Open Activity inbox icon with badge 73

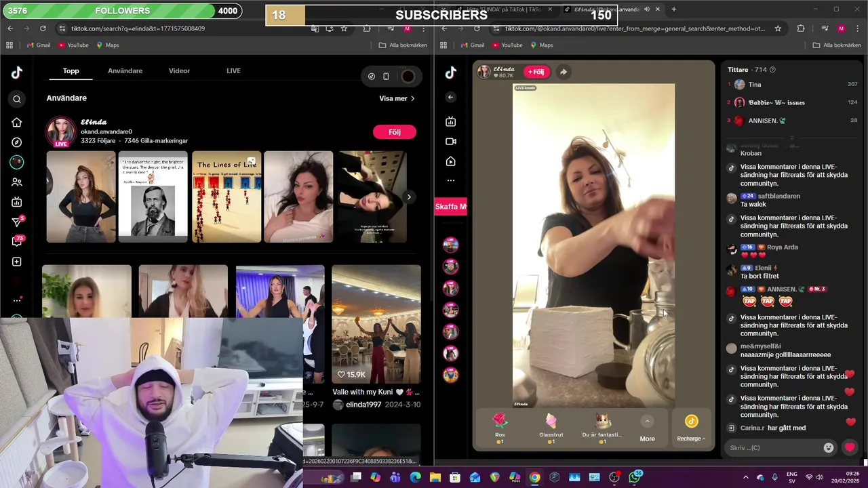(x=17, y=241)
